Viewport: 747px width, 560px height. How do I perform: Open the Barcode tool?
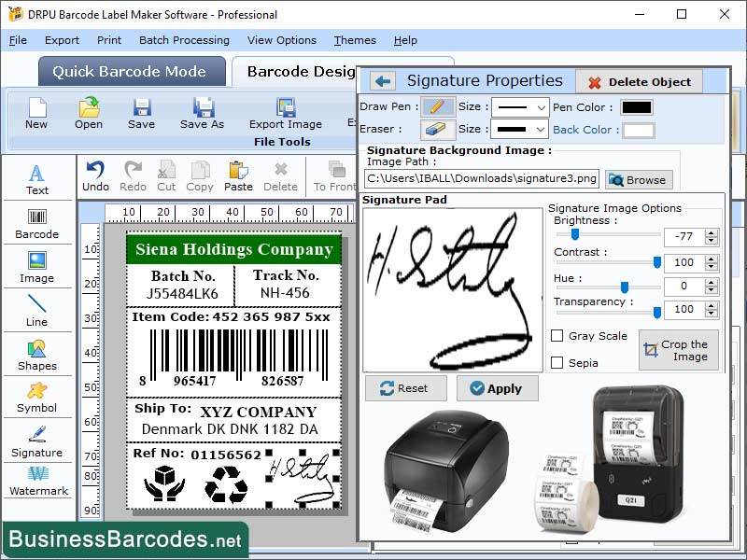coord(37,221)
